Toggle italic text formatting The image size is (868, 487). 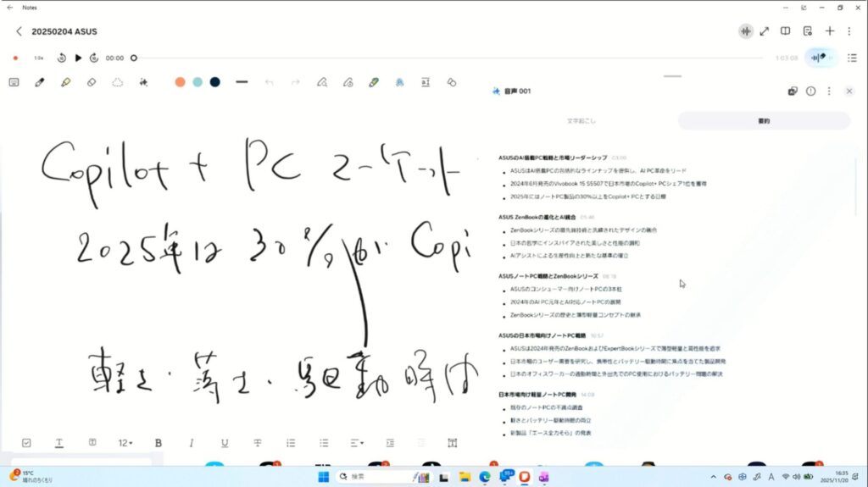192,443
